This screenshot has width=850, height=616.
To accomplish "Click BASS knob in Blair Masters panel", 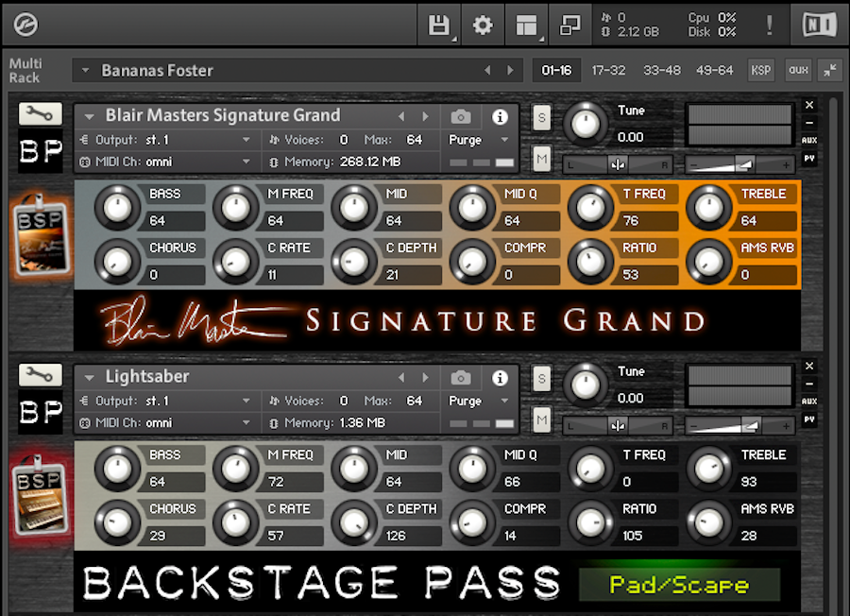I will 117,208.
